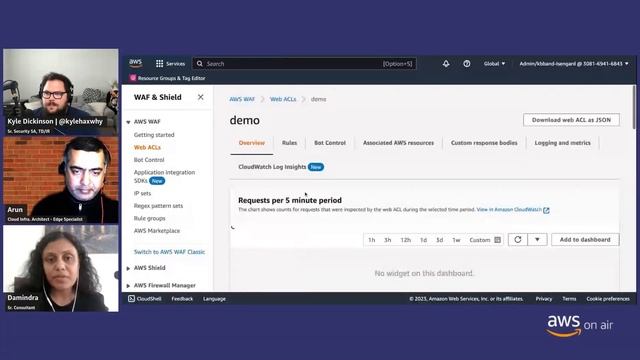Expand the AWS Firewall Manager section
Screen dimensions: 640x360
128,286
